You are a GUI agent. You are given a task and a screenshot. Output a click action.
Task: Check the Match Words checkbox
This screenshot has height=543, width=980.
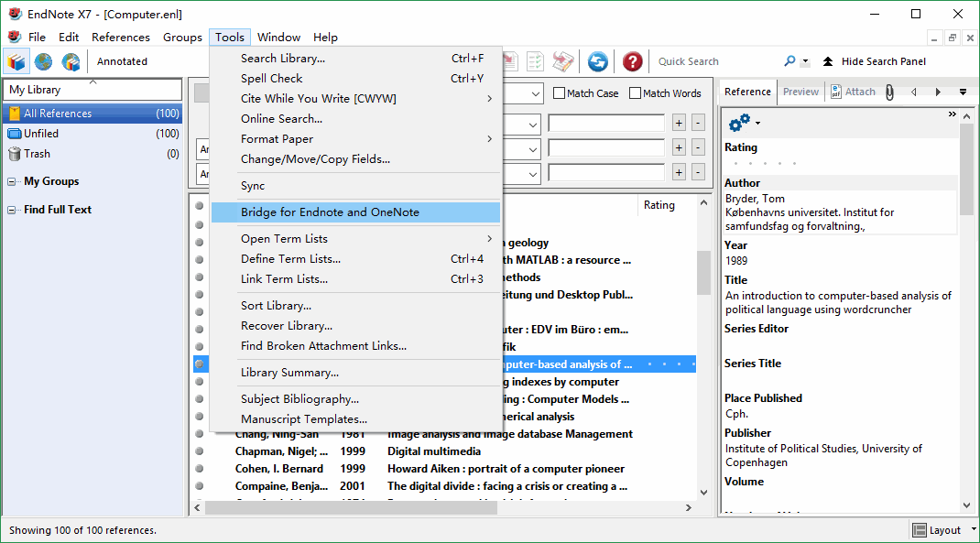coord(635,93)
